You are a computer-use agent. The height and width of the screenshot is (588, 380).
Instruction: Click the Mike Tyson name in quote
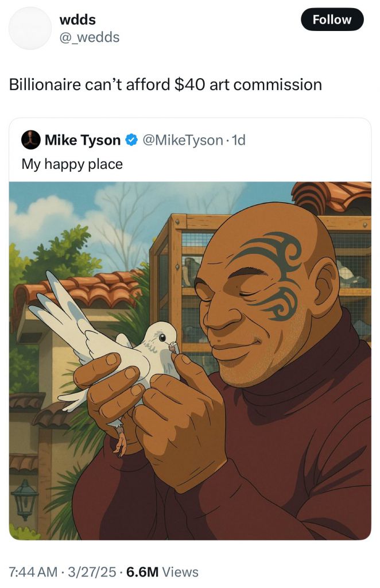click(x=82, y=140)
